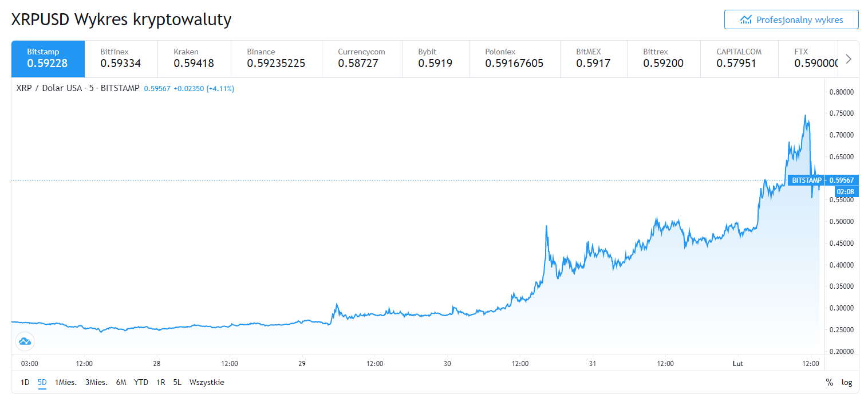
Task: Select the Bitstamp exchange tab
Action: point(48,59)
